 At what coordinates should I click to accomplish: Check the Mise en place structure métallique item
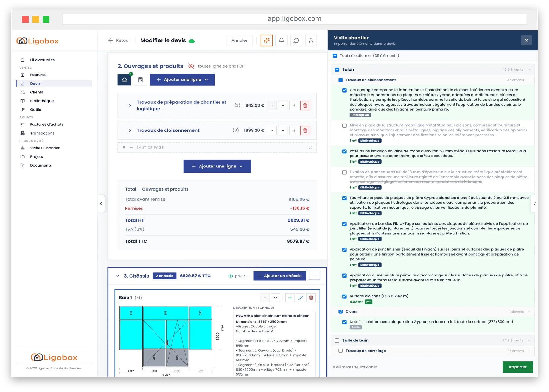coord(344,126)
